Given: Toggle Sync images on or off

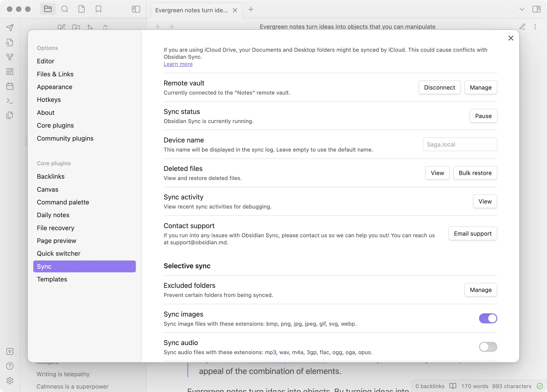Looking at the screenshot, I should [x=488, y=318].
